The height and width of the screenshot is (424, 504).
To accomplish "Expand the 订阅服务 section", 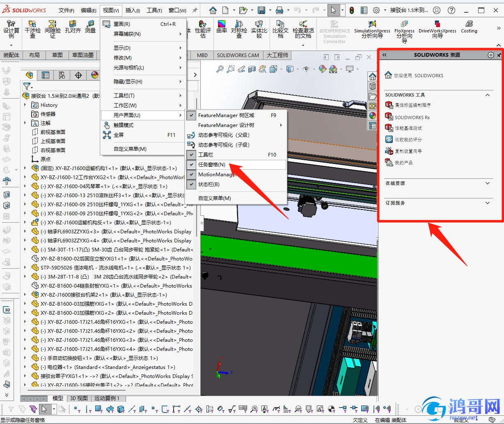I will click(x=488, y=203).
